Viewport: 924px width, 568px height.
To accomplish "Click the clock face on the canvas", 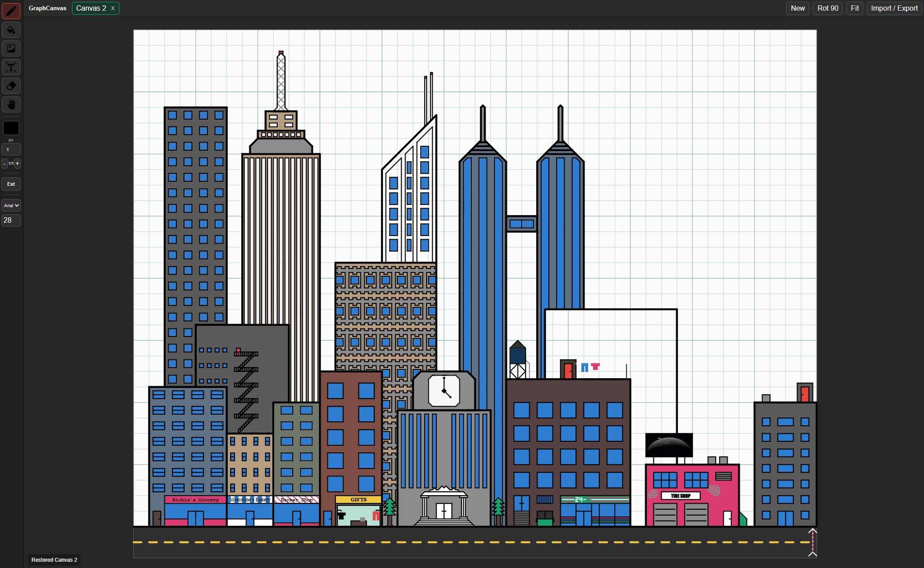I will pyautogui.click(x=444, y=391).
